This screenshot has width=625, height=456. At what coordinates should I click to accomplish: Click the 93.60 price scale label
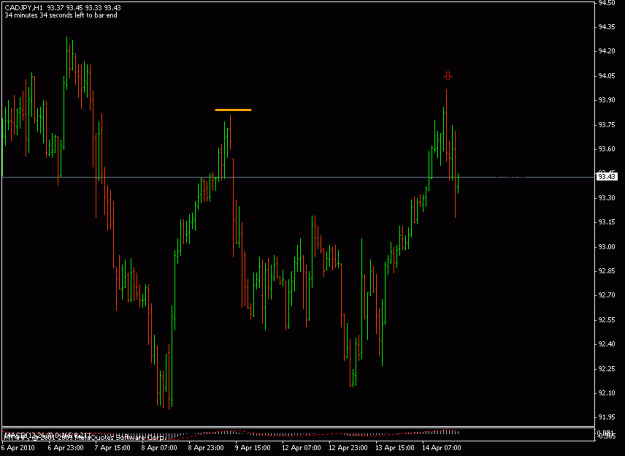click(605, 149)
